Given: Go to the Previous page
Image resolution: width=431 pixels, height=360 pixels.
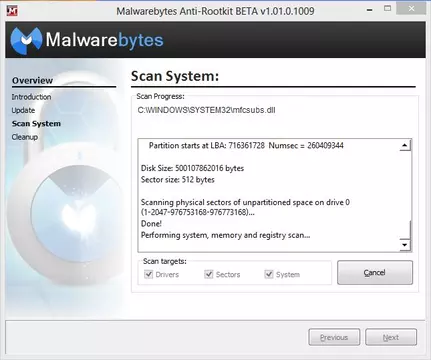Looking at the screenshot, I should tap(334, 337).
